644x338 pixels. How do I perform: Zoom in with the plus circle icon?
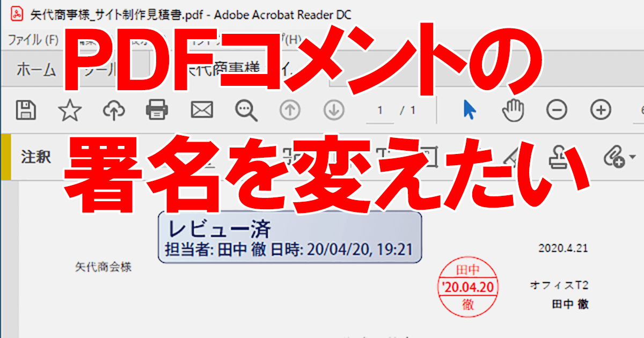[601, 110]
